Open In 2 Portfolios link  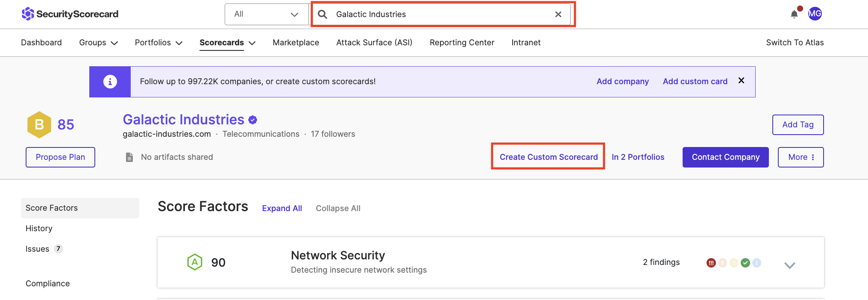click(x=638, y=157)
